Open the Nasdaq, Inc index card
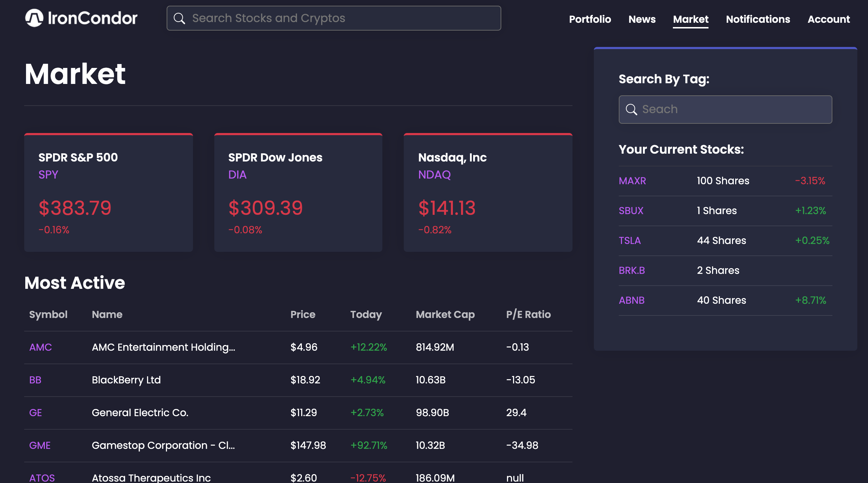 pos(488,192)
